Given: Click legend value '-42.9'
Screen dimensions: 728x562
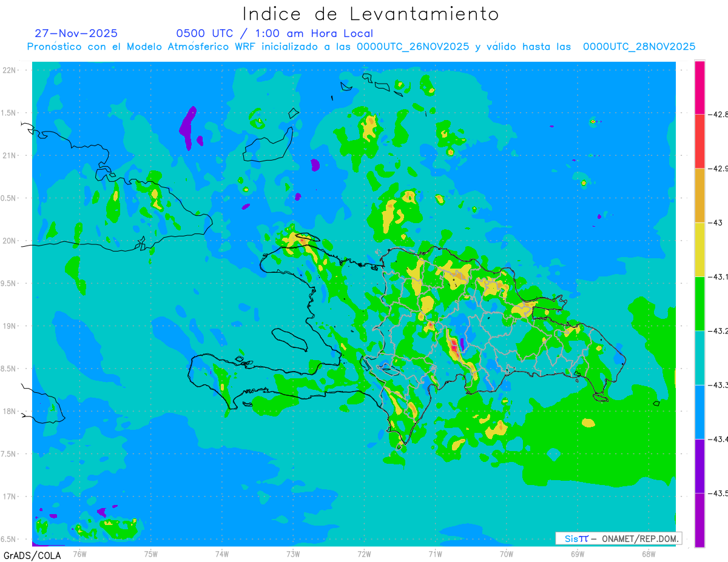Looking at the screenshot, I should point(718,169).
